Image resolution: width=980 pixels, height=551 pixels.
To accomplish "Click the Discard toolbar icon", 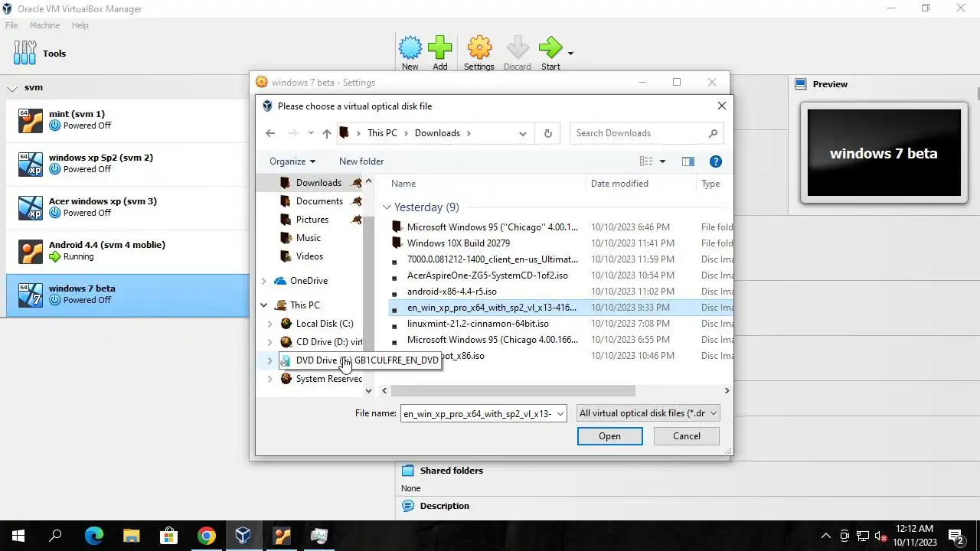I will [x=518, y=47].
